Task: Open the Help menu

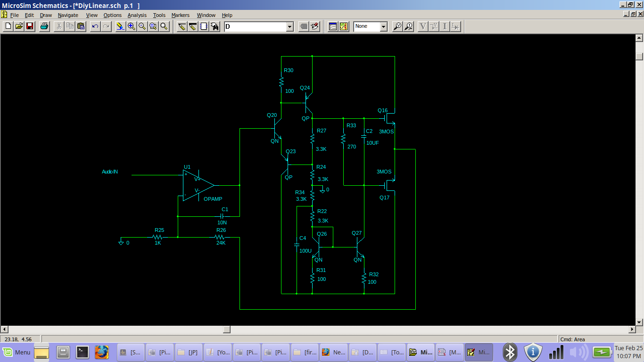Action: (x=227, y=15)
